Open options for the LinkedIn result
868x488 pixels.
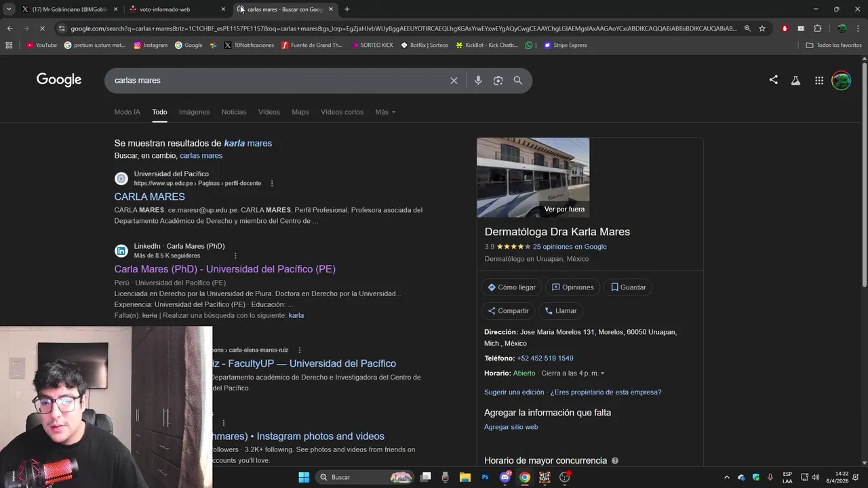[235, 256]
